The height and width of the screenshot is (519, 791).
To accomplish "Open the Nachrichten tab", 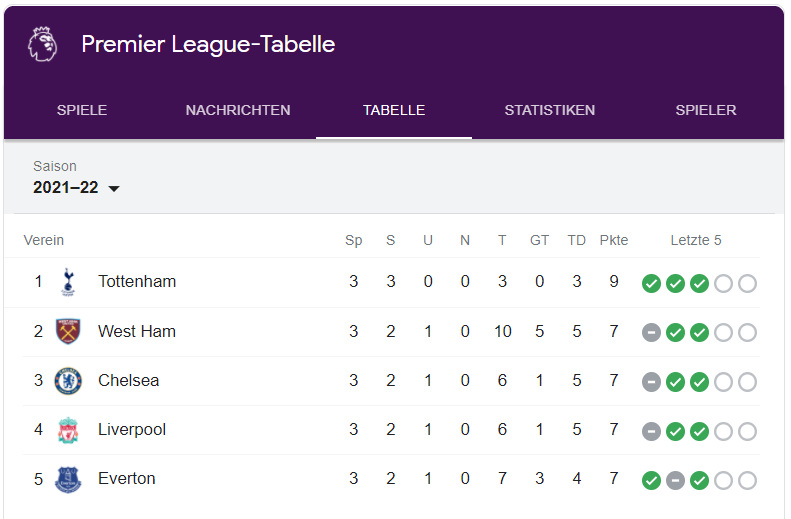I will 238,110.
